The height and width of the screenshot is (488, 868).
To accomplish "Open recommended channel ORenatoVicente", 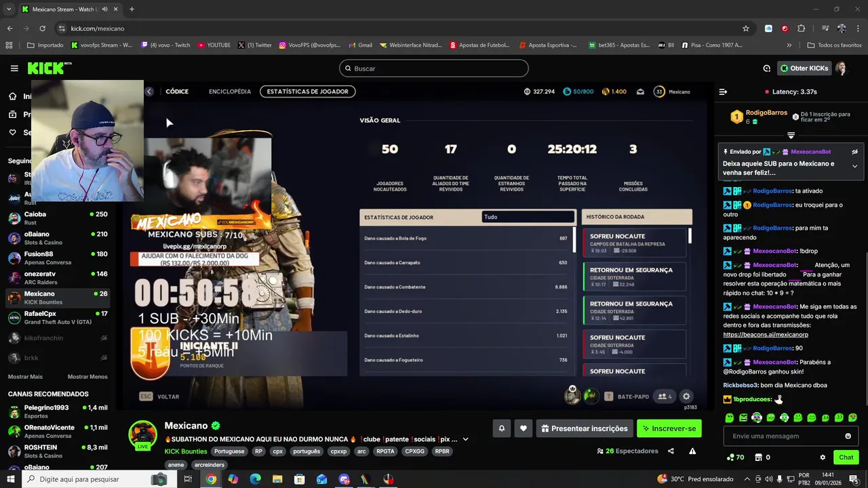I will pos(58,431).
